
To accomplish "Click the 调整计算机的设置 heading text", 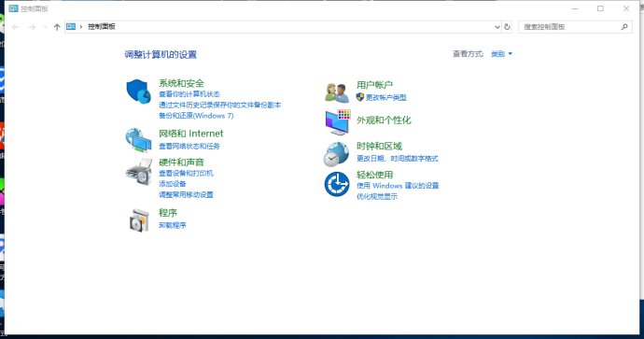I will [161, 55].
